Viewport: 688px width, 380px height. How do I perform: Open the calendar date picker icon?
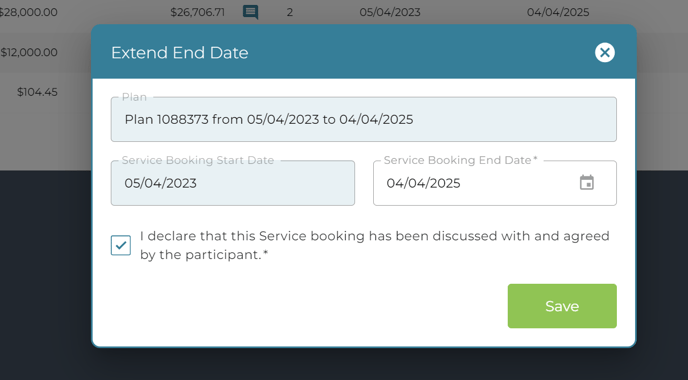[587, 183]
